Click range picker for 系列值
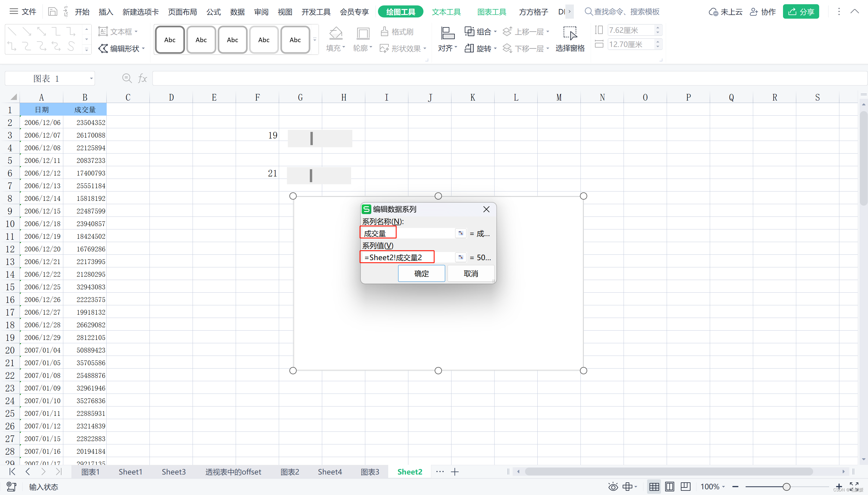The height and width of the screenshot is (495, 868). tap(461, 257)
